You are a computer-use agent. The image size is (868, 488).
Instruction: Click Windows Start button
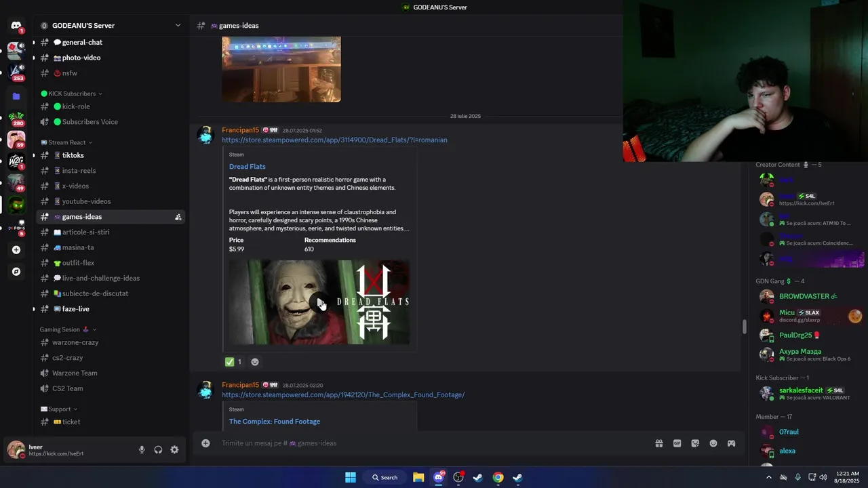click(351, 477)
